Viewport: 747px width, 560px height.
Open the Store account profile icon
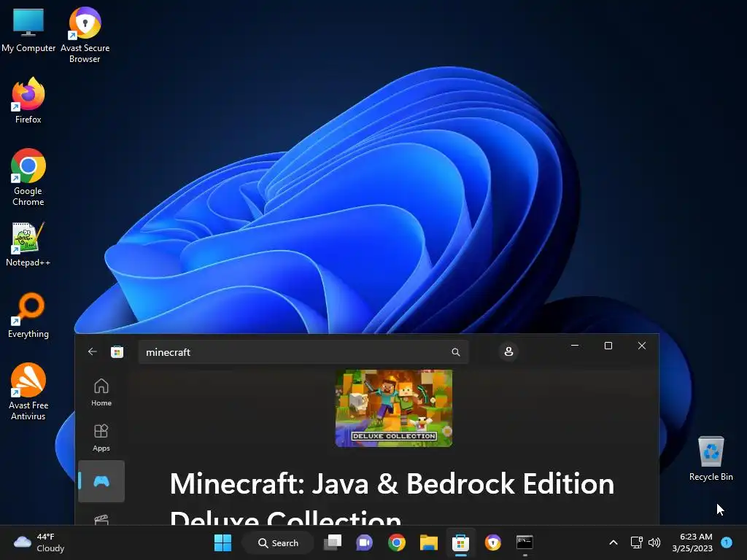tap(508, 352)
